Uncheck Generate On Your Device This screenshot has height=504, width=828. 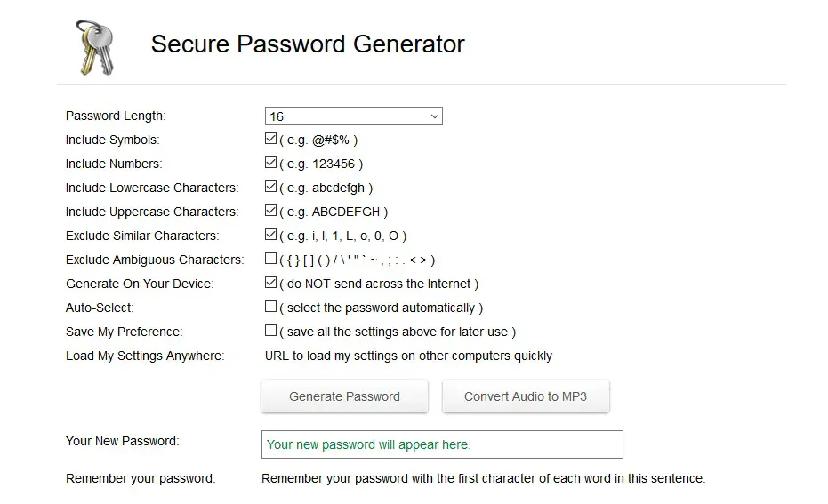coord(270,284)
